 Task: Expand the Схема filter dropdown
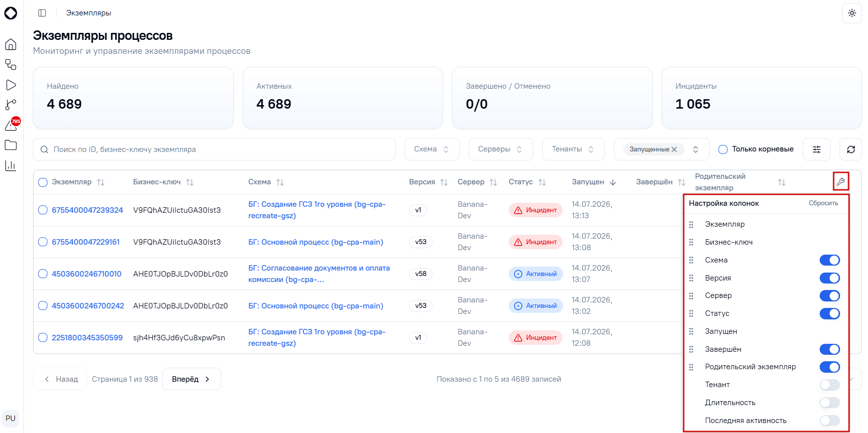(x=432, y=149)
